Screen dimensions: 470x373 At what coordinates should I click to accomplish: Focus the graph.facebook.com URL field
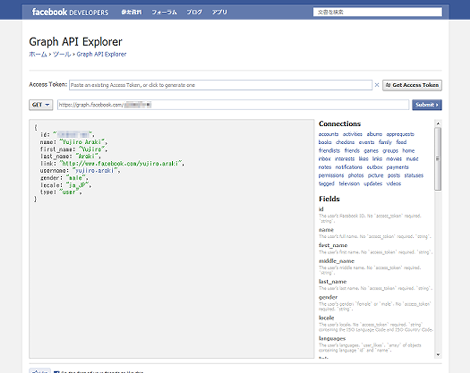[x=233, y=105]
